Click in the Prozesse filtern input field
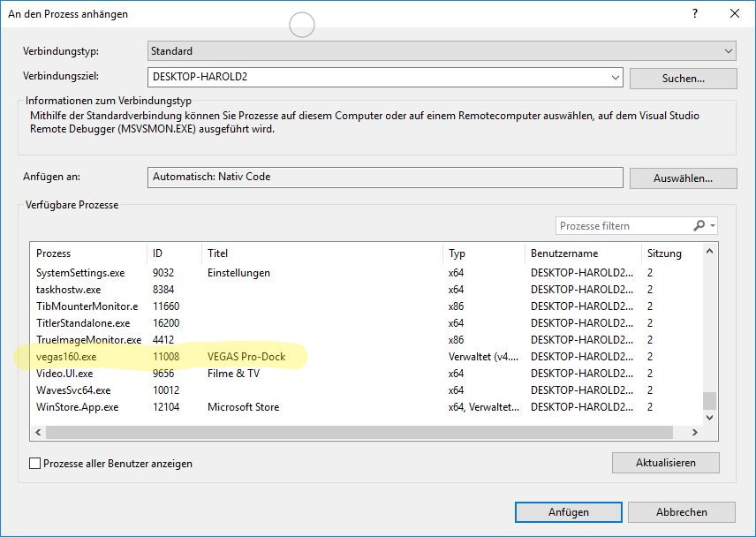Viewport: 756px width, 537px height. pos(623,226)
